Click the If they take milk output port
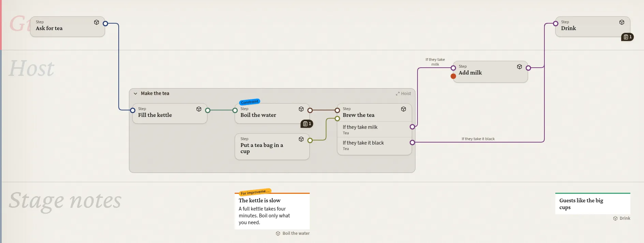Viewport: 644px width, 243px height. click(x=412, y=127)
